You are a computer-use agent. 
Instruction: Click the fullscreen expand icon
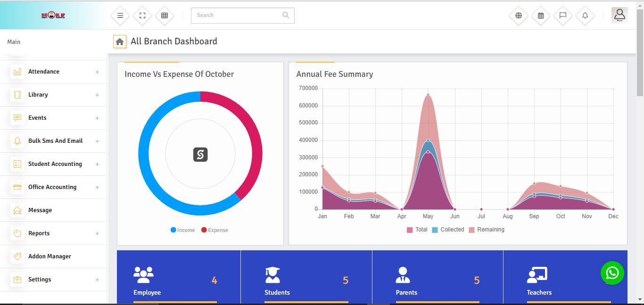[142, 16]
